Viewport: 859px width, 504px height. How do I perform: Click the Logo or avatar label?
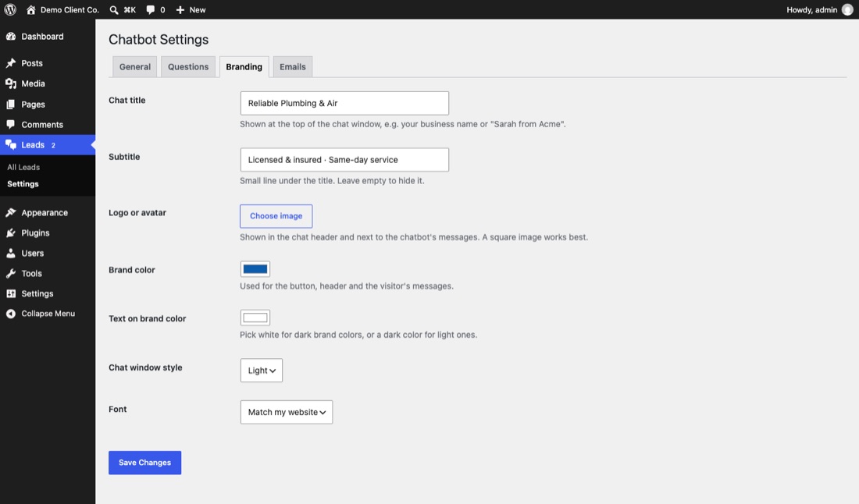pos(137,212)
